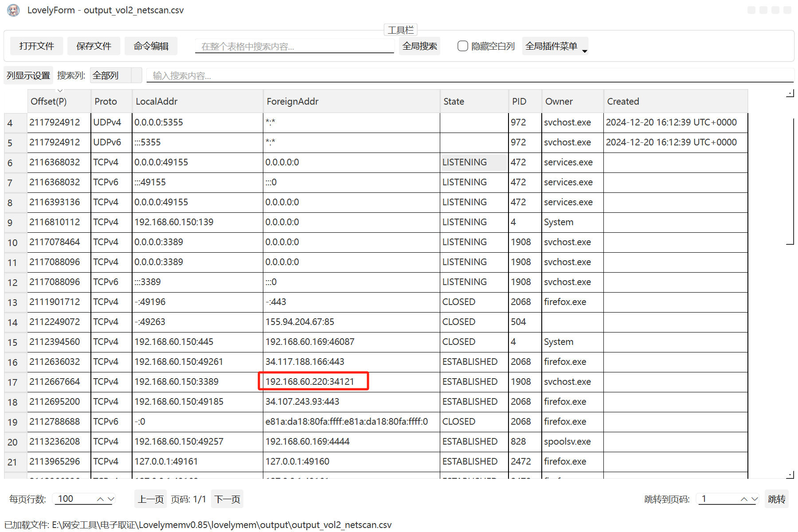Click the 跳转 page jump button
The height and width of the screenshot is (532, 798).
[776, 499]
